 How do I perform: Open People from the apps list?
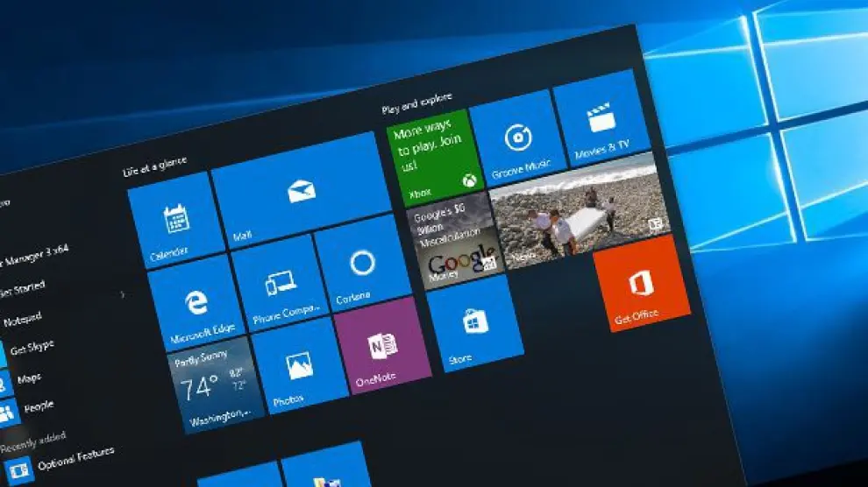point(38,406)
